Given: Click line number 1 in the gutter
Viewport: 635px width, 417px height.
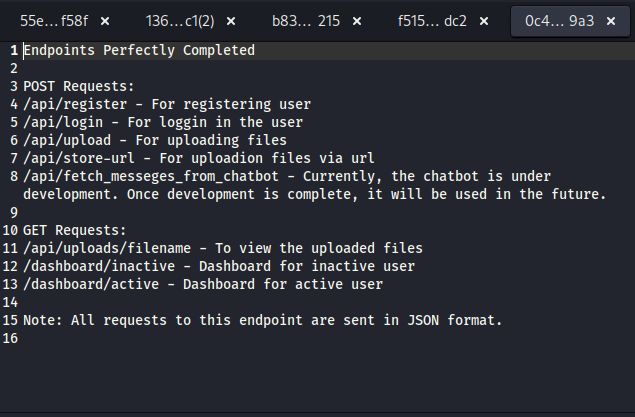Looking at the screenshot, I should pyautogui.click(x=14, y=50).
